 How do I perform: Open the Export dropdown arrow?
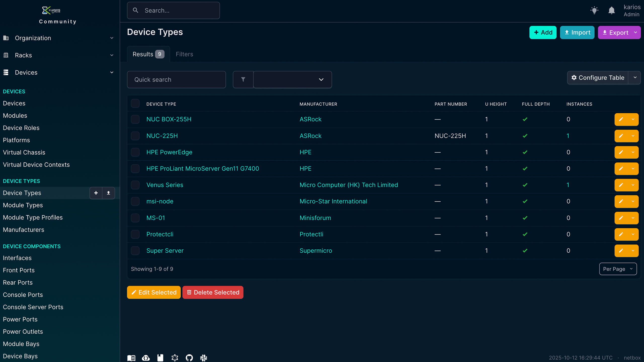click(635, 32)
